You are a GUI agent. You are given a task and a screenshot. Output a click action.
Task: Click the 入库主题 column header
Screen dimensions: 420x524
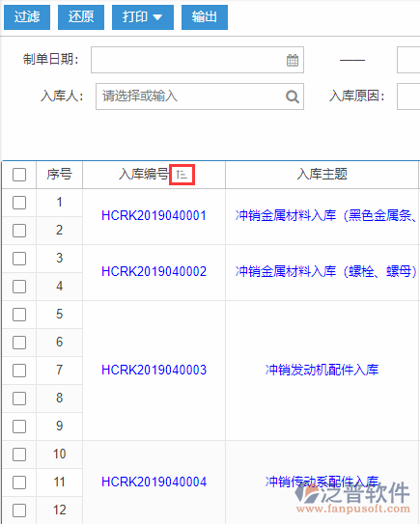pyautogui.click(x=322, y=175)
